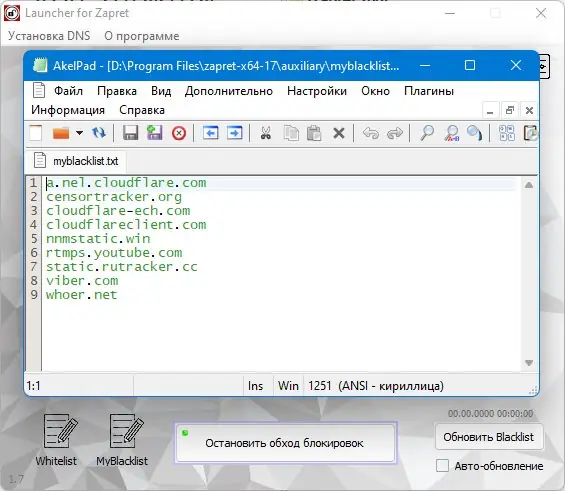The height and width of the screenshot is (491, 565).
Task: Open the Вид menu
Action: click(161, 91)
